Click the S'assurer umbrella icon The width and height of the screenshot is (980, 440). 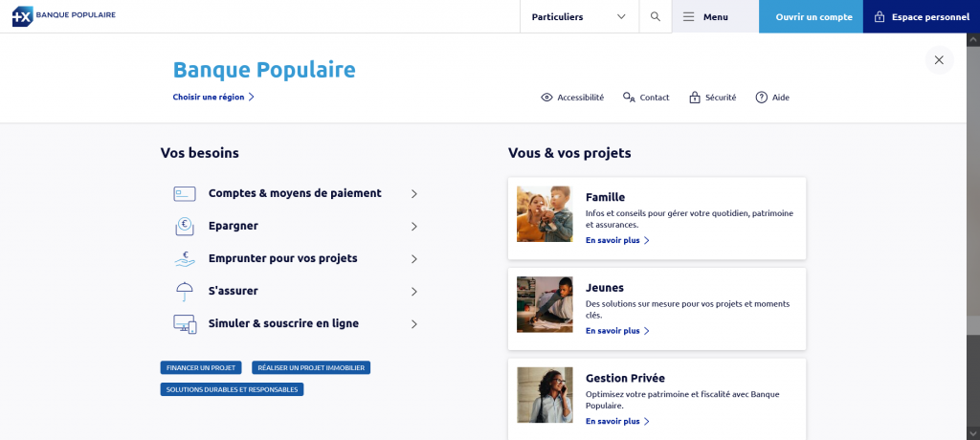(x=185, y=292)
